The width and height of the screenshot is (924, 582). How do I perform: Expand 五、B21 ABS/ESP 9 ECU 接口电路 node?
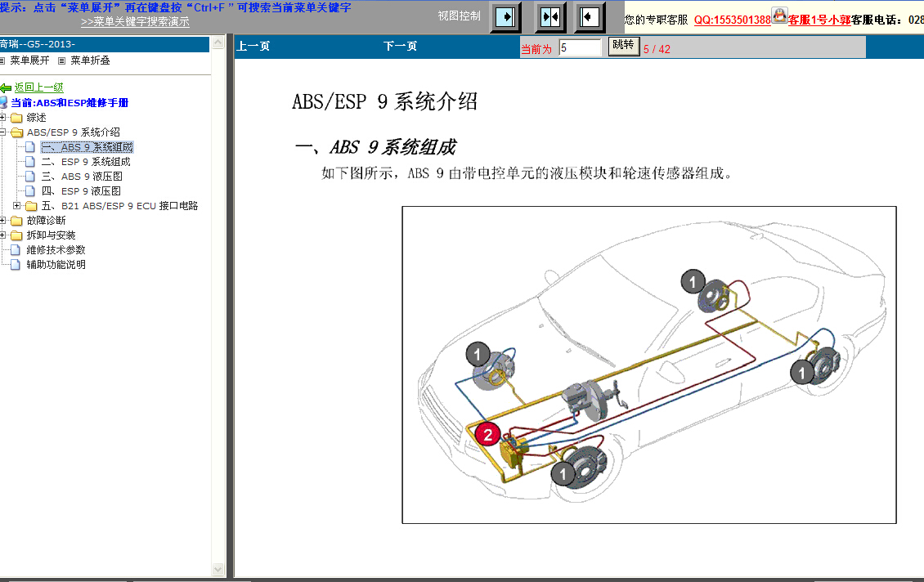click(17, 206)
